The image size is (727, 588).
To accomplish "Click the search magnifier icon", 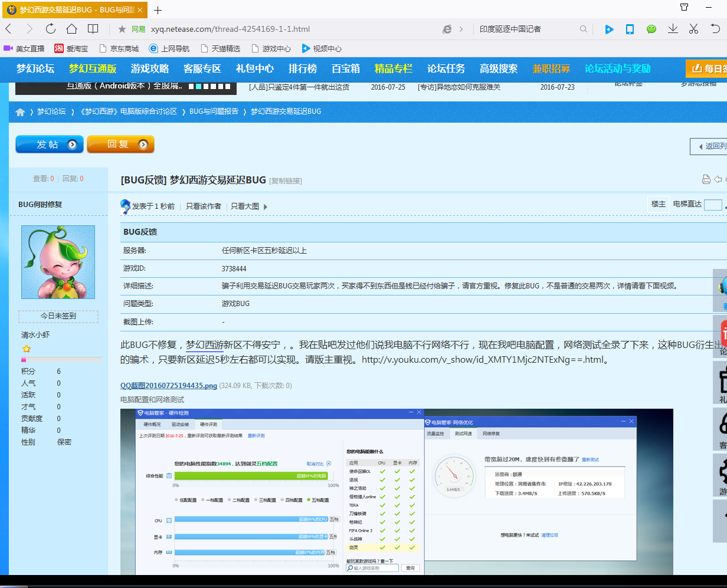I will (x=584, y=29).
